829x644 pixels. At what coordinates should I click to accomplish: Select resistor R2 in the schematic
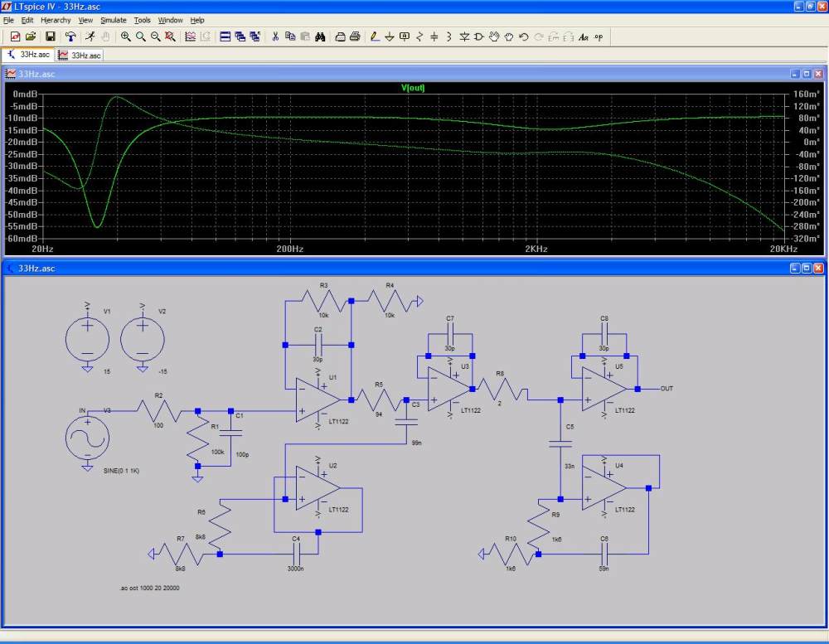tap(159, 410)
